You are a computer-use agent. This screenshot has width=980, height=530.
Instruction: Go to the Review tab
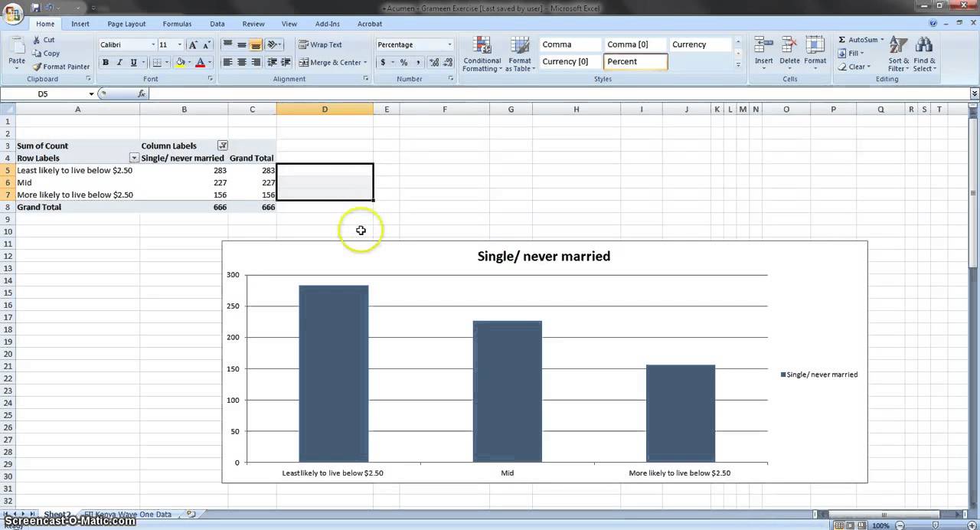(253, 24)
